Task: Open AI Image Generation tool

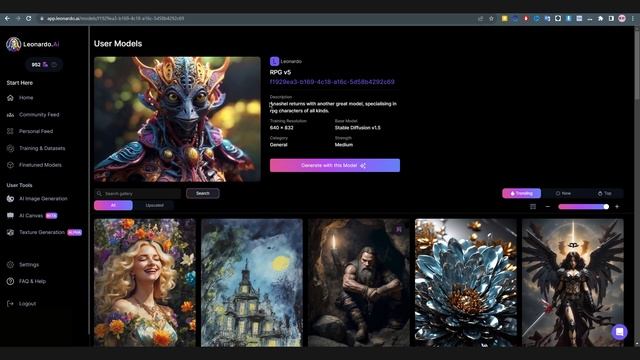Action: click(x=43, y=199)
